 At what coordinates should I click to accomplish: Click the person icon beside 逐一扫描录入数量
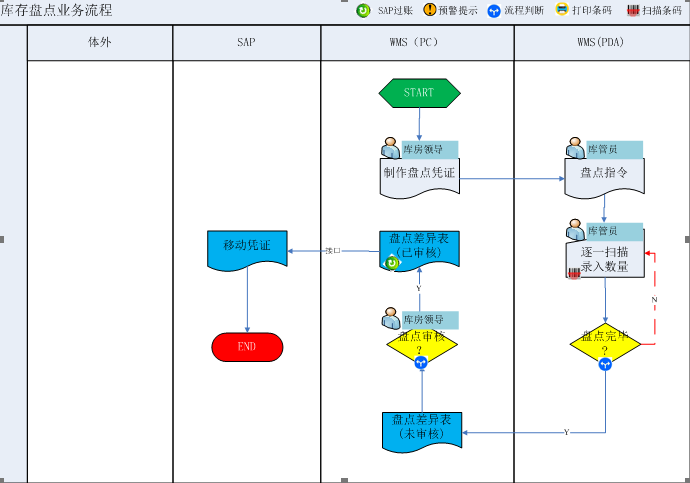(x=575, y=230)
